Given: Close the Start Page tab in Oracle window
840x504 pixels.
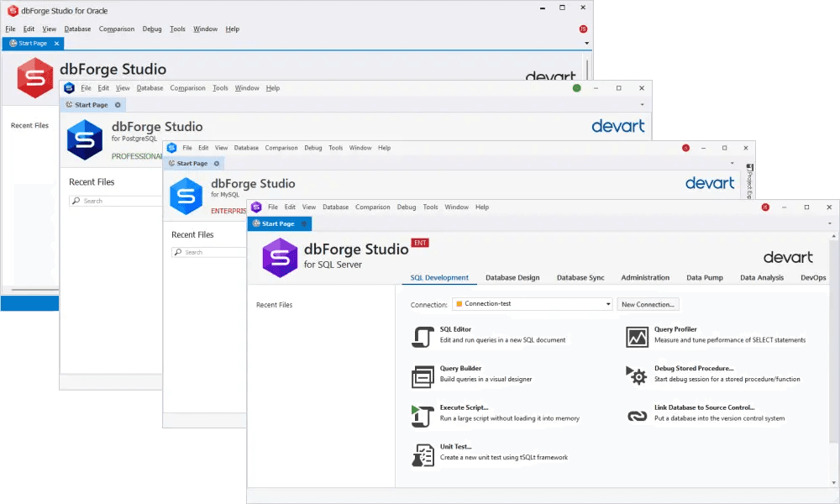Looking at the screenshot, I should coord(56,43).
